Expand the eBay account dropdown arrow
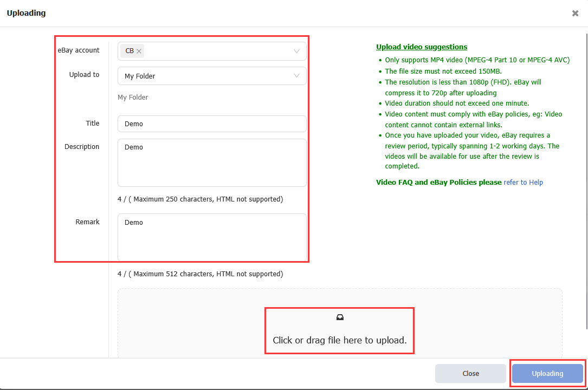The height and width of the screenshot is (390, 588). tap(296, 51)
